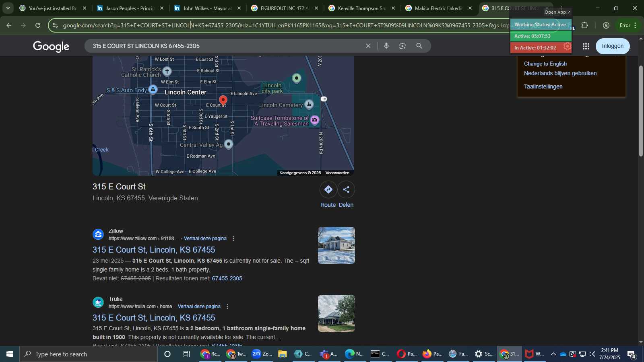
Task: Click the page vertical scrollbar thumb
Action: (641, 111)
